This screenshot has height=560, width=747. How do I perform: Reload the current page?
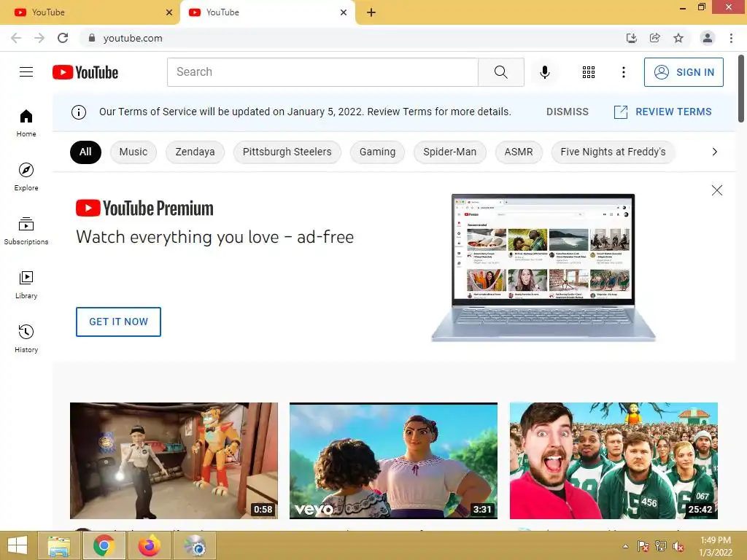(x=63, y=38)
